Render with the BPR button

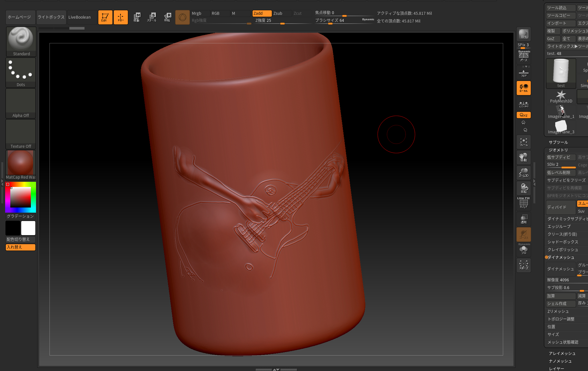point(523,34)
